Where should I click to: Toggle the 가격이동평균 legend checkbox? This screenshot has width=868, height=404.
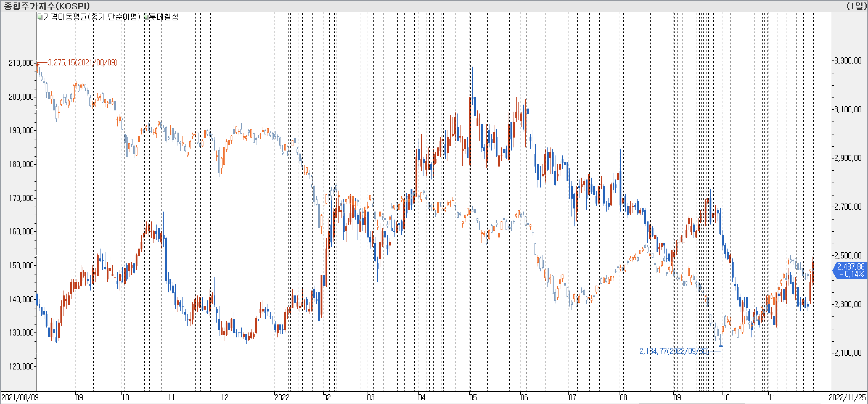coord(40,17)
